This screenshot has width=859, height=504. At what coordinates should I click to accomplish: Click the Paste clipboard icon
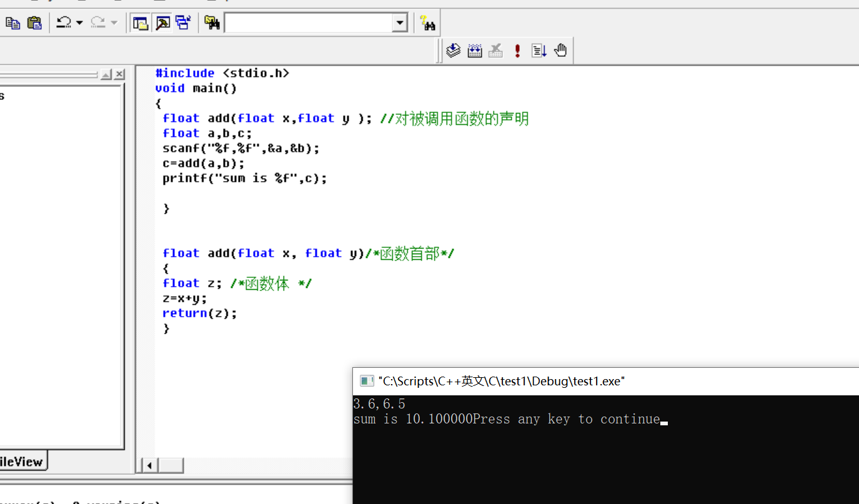34,23
